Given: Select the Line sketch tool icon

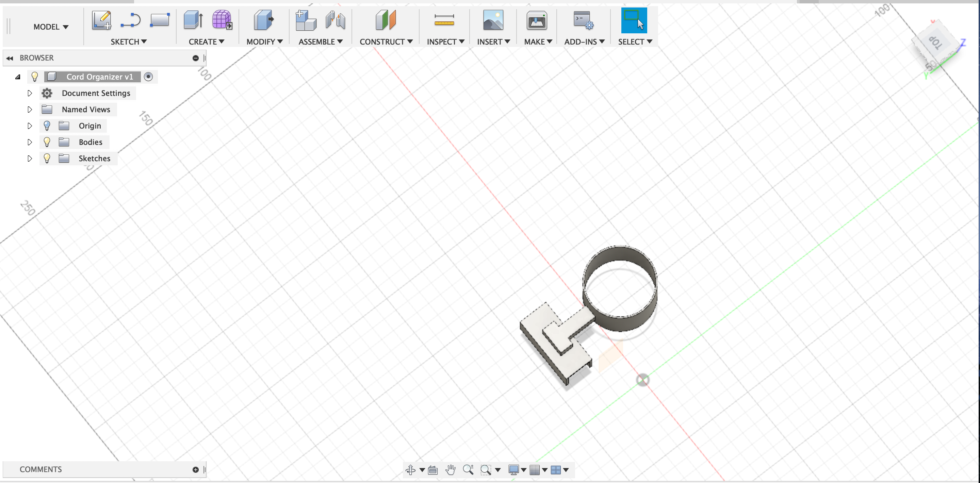Looking at the screenshot, I should [130, 20].
